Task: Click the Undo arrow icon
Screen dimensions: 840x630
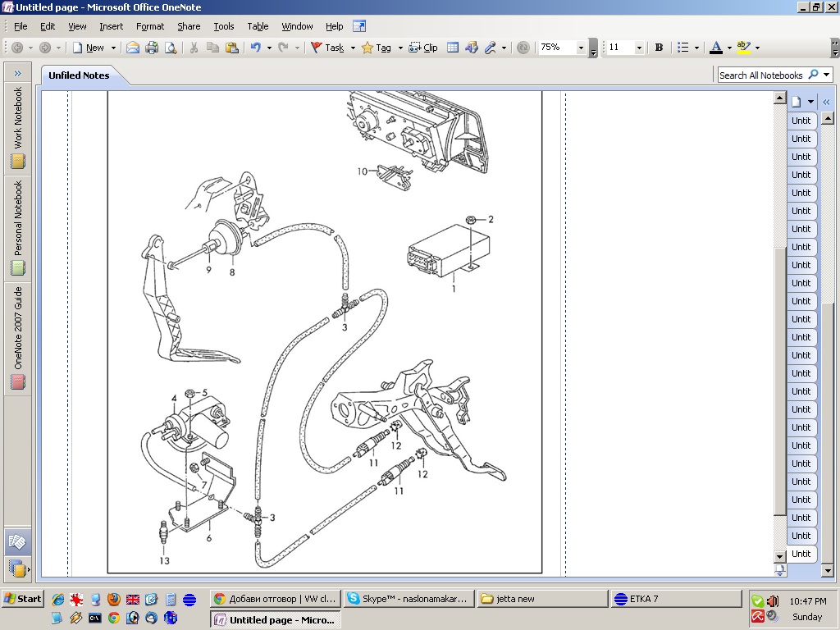Action: [255, 48]
